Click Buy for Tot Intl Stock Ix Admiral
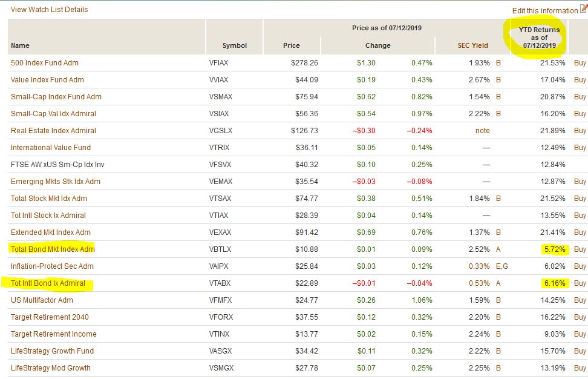 point(580,216)
